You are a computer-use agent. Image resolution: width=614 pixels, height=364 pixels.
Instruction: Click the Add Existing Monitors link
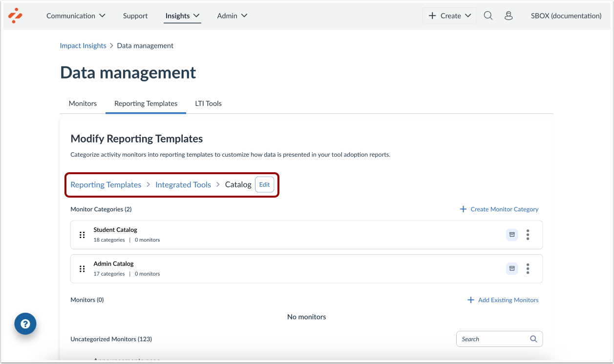point(503,300)
